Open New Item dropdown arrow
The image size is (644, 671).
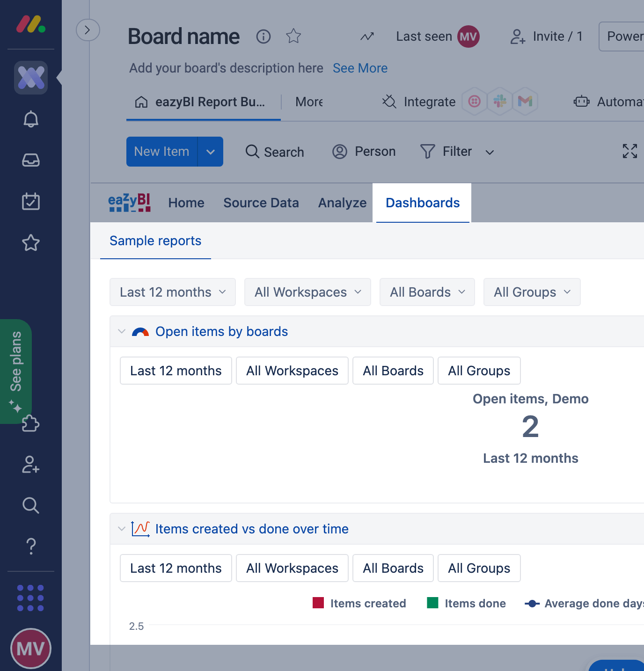pos(211,152)
